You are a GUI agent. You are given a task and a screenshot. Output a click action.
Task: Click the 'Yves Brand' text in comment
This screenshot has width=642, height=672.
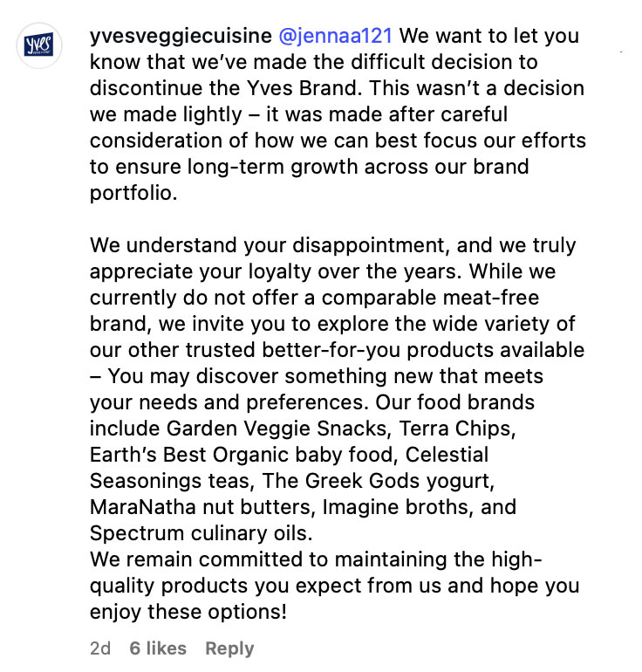coord(302,88)
